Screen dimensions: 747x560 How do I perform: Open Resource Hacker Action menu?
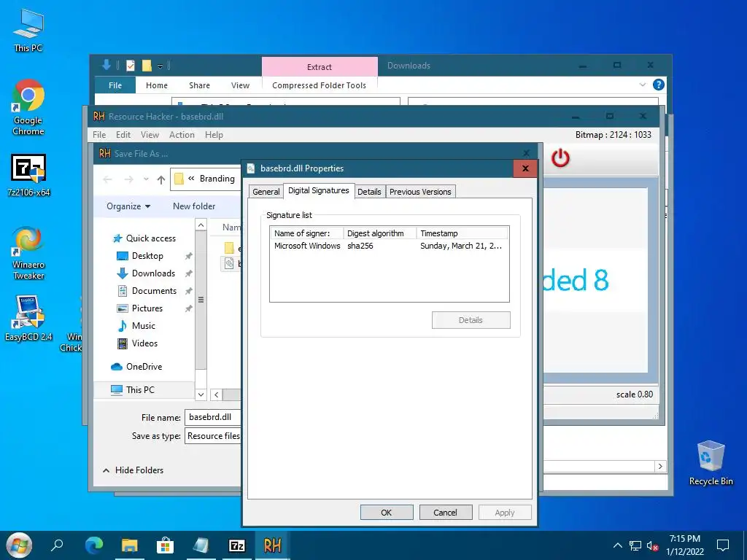click(x=182, y=135)
